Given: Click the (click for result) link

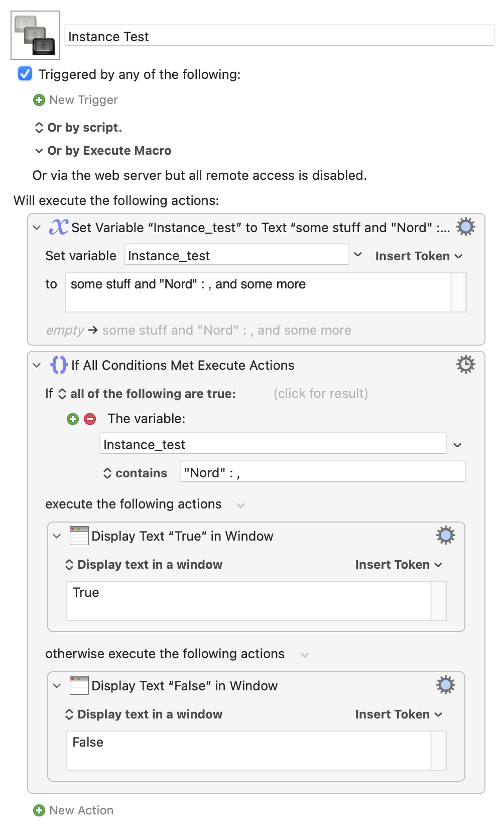Looking at the screenshot, I should pyautogui.click(x=321, y=393).
